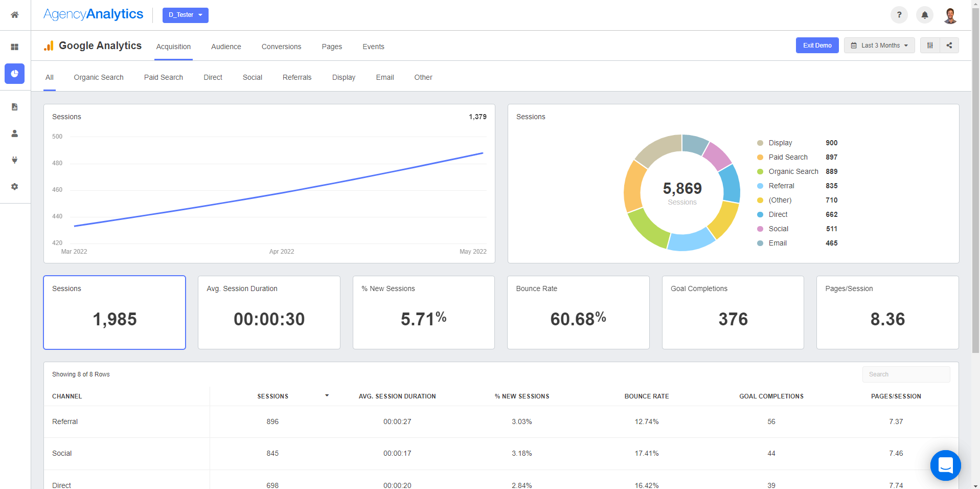This screenshot has width=980, height=489.
Task: Select the Social filter tab
Action: pos(253,77)
